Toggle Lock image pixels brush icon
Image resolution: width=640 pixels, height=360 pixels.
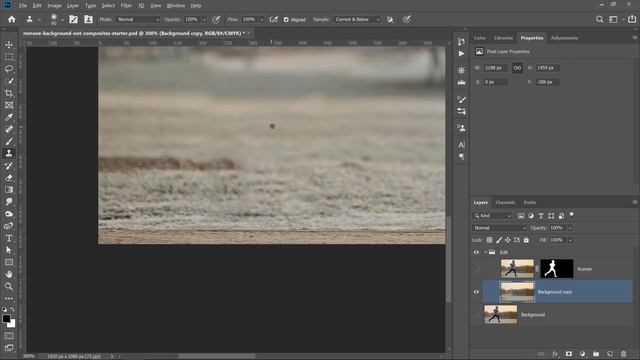tap(499, 240)
